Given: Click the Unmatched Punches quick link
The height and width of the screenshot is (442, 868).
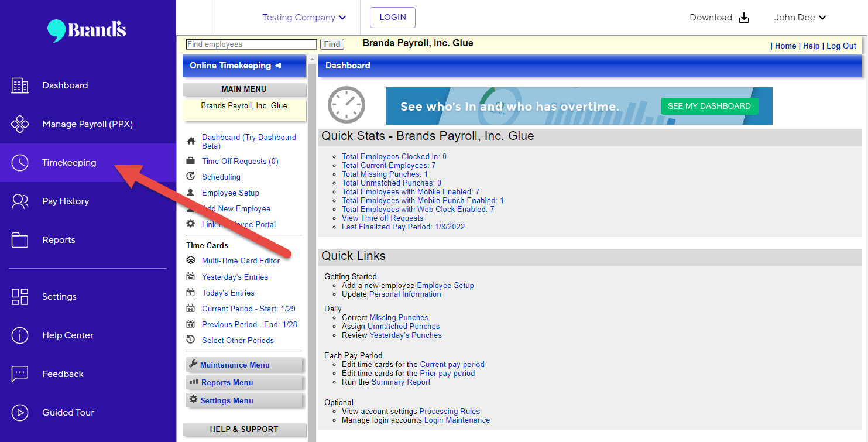Looking at the screenshot, I should [x=403, y=326].
